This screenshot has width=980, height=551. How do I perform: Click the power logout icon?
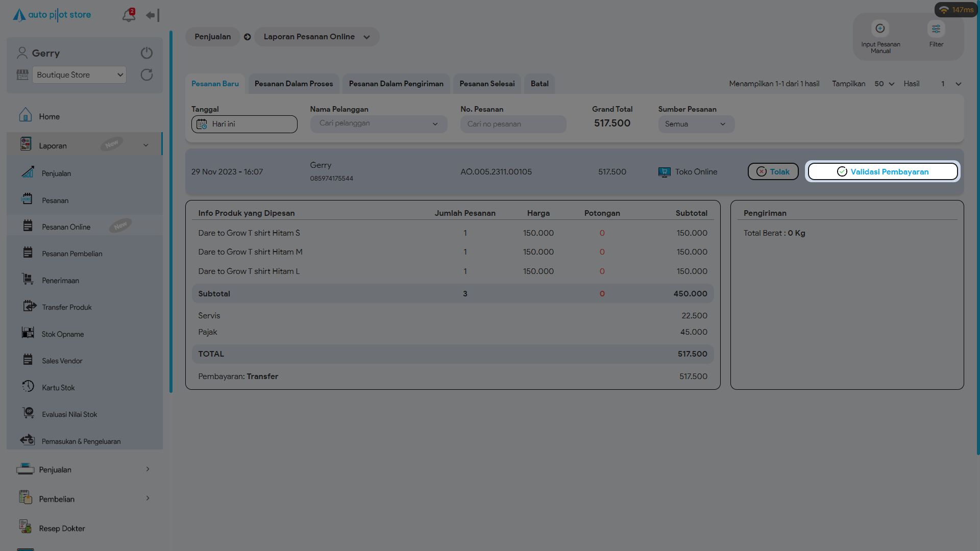[x=146, y=53]
